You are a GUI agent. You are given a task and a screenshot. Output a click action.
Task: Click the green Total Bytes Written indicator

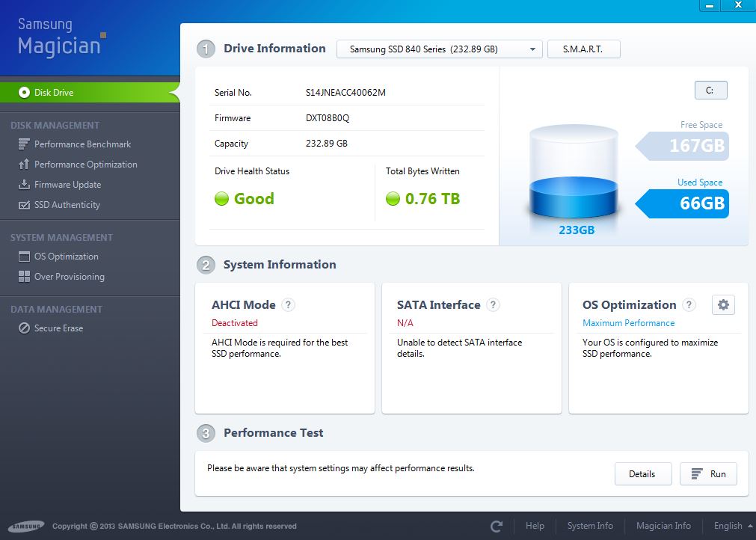393,199
